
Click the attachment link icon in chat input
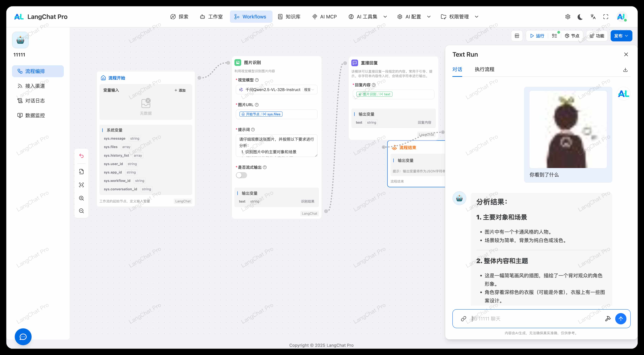(x=463, y=319)
